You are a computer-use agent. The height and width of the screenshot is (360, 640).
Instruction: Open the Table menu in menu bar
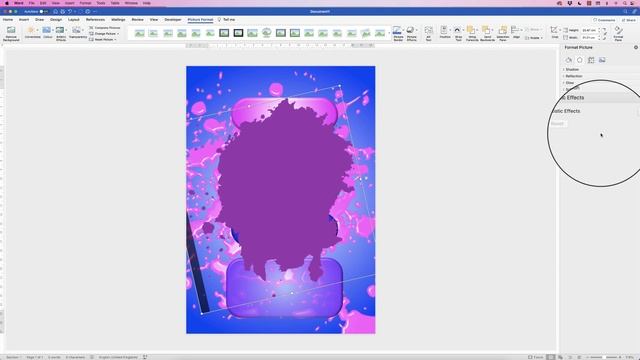pos(115,3)
